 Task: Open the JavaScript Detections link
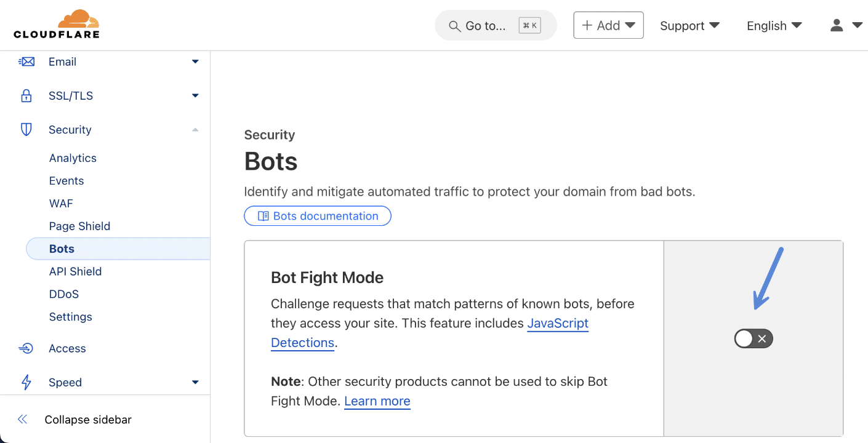[558, 323]
